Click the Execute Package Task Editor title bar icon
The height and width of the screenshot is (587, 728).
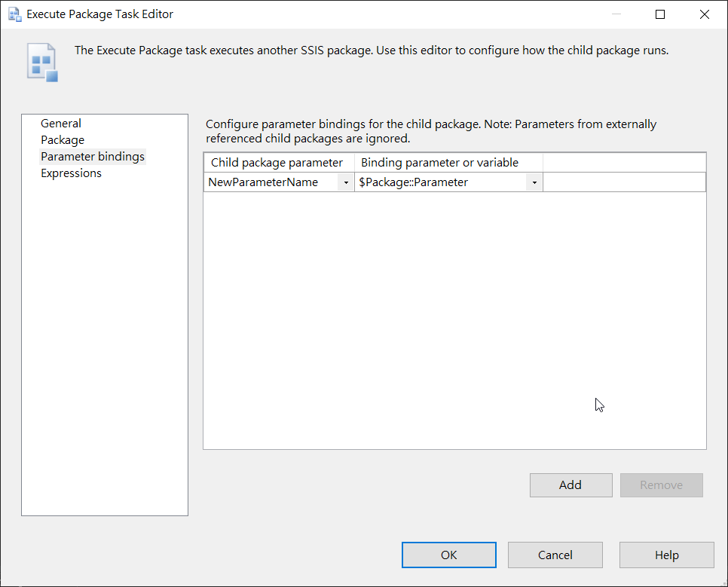[14, 14]
